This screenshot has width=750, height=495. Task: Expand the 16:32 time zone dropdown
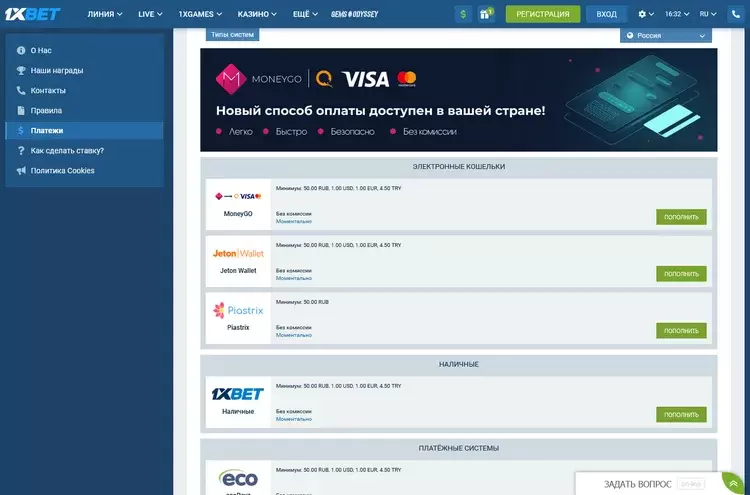tap(677, 14)
